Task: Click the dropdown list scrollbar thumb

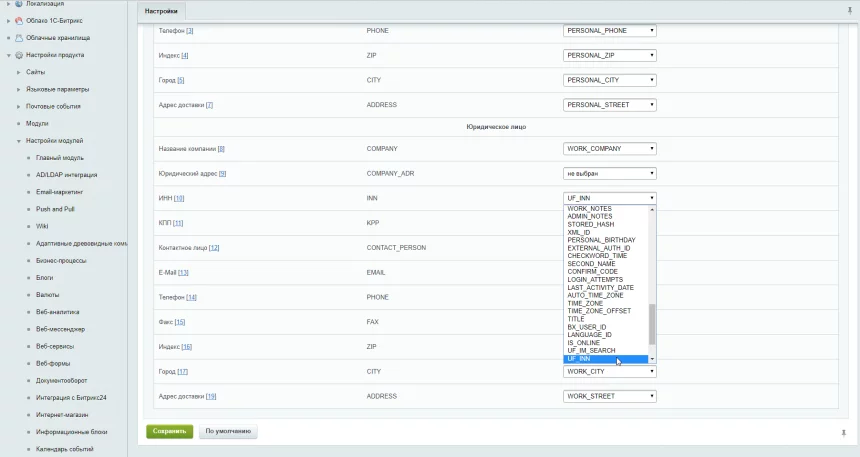Action: tap(653, 325)
